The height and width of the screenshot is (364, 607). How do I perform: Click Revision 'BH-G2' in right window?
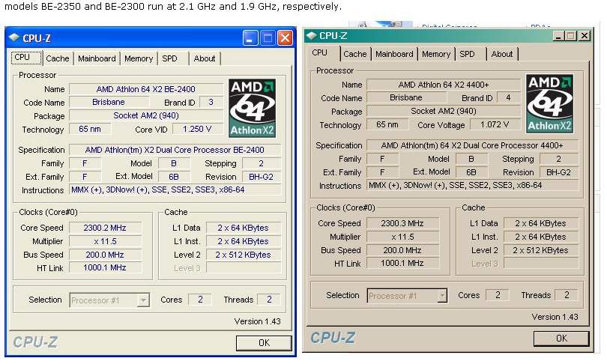(558, 172)
